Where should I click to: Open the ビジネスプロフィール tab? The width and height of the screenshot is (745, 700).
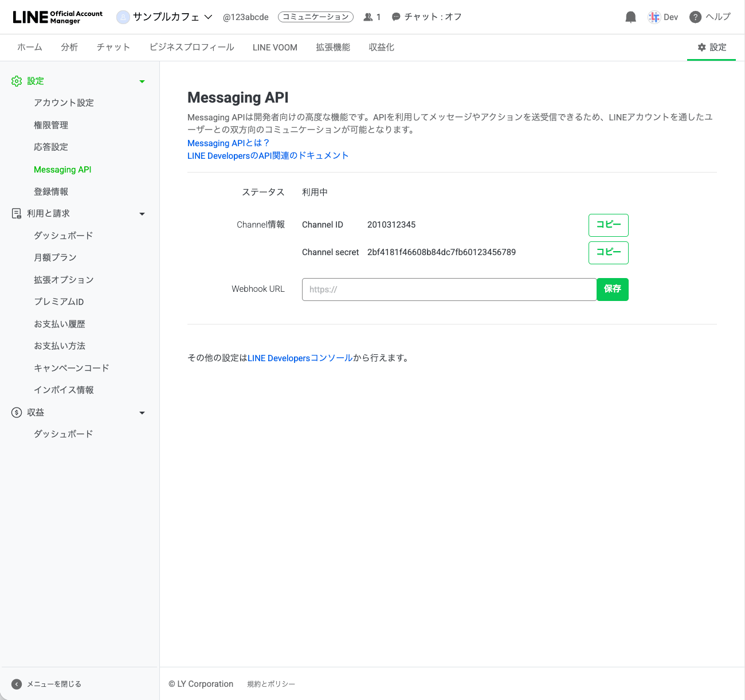click(191, 48)
